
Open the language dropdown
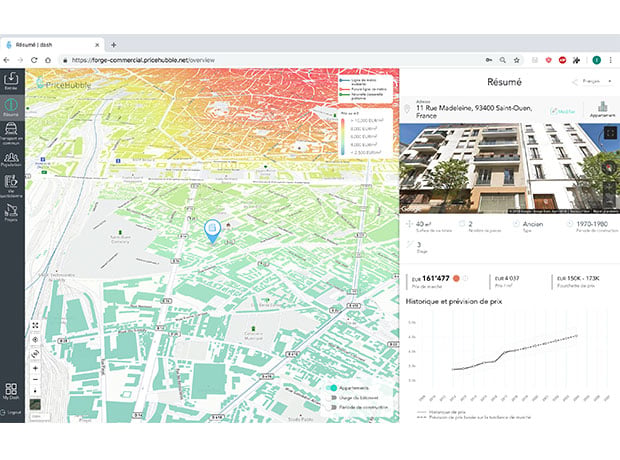coord(597,81)
